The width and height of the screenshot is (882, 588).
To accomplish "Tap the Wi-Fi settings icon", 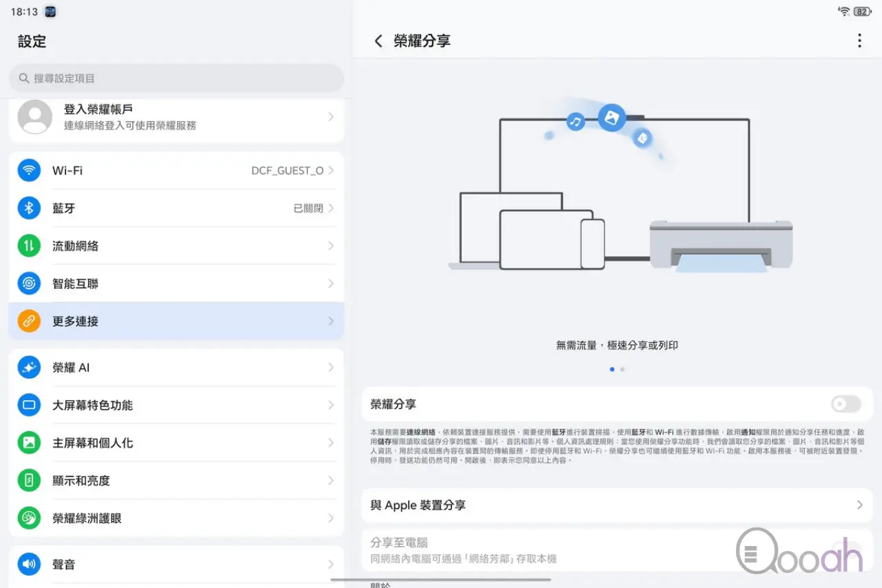I will click(29, 170).
